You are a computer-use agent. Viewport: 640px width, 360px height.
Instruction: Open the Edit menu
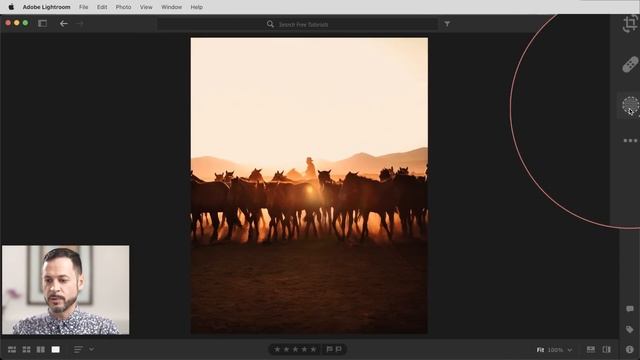[102, 7]
